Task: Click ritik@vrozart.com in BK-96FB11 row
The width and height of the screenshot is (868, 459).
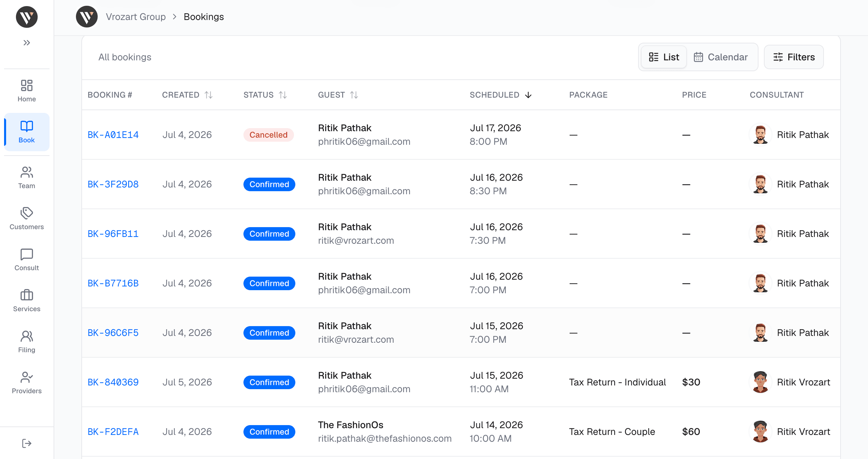Action: (x=356, y=241)
